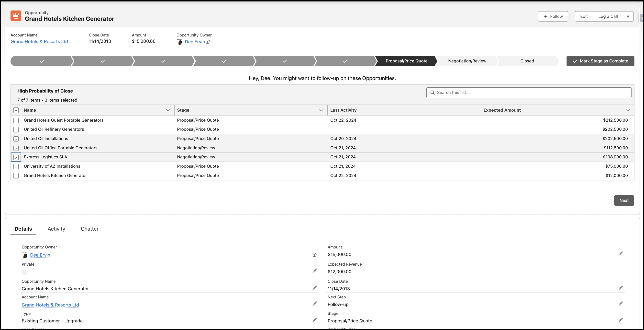Image resolution: width=644 pixels, height=330 pixels.
Task: Edit the Opportunity Name with the pencil icon
Action: (x=314, y=287)
